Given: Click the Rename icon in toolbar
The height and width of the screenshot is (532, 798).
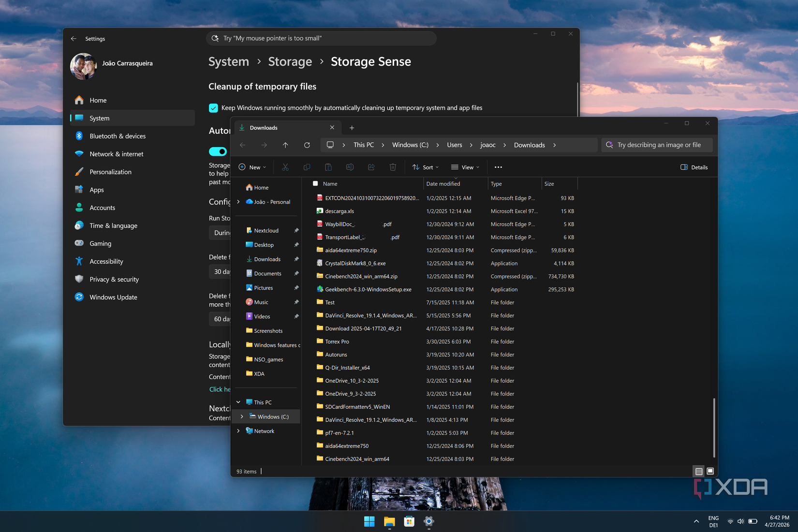Looking at the screenshot, I should pos(350,167).
